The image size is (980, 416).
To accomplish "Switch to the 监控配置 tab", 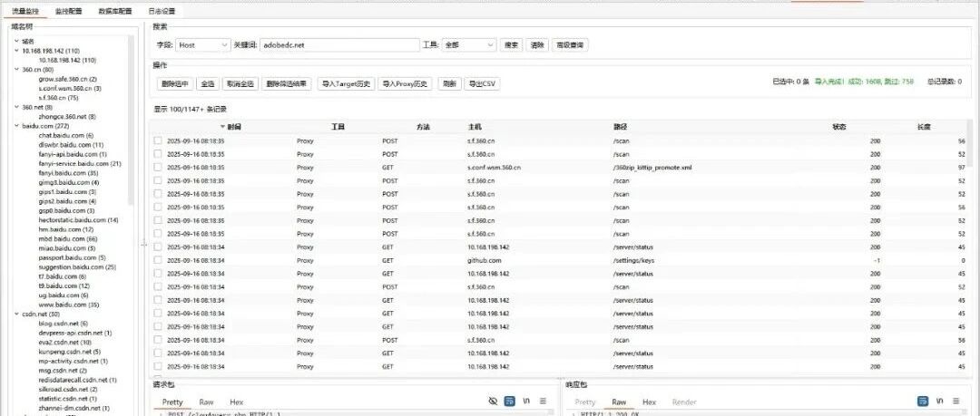I will pos(68,11).
